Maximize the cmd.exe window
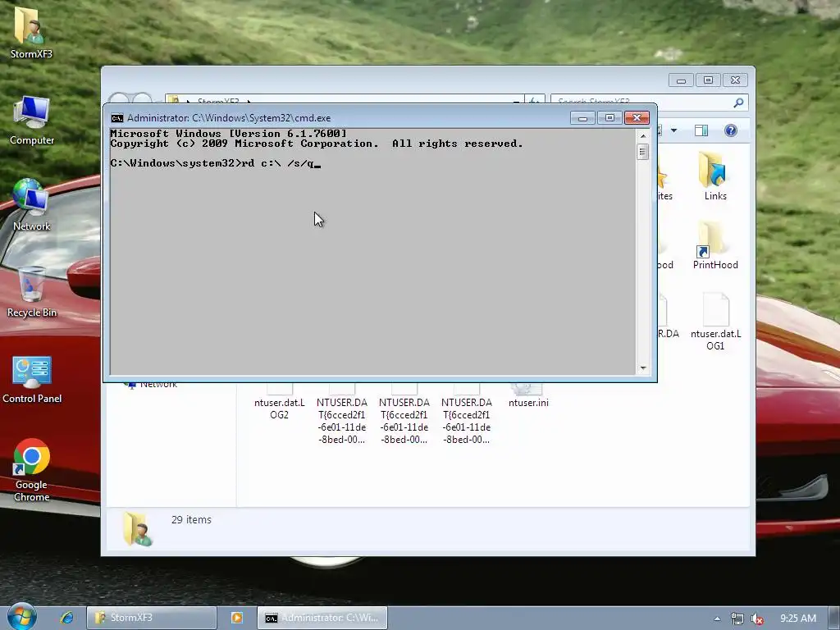Screen dimensions: 840x630 [x=609, y=118]
